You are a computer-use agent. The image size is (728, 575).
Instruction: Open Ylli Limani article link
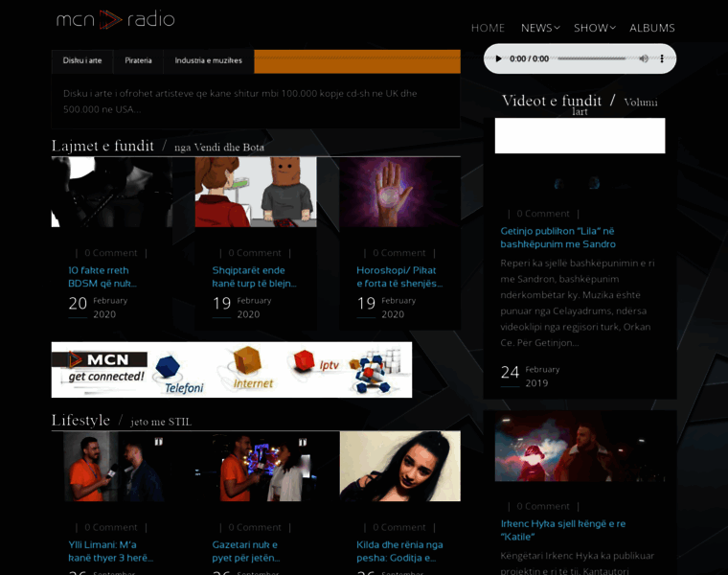click(x=110, y=551)
